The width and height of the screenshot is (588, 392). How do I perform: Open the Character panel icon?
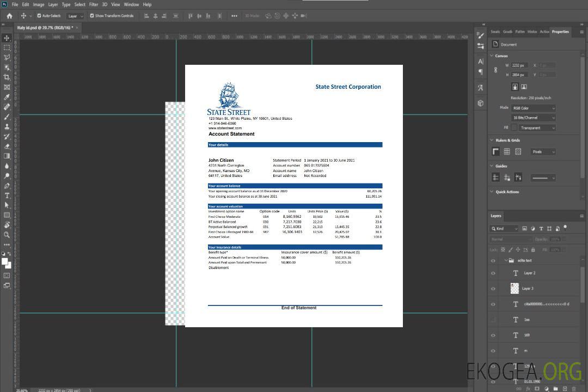(480, 61)
